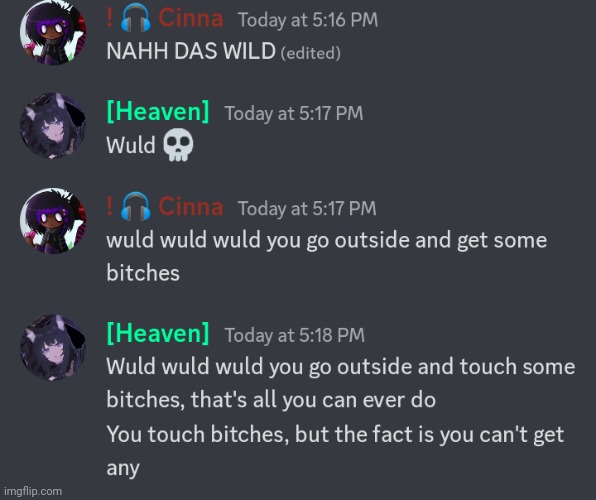Viewport: 596px width, 500px height.
Task: Click the headphones emoji beside the second Cinna name
Action: [x=136, y=206]
